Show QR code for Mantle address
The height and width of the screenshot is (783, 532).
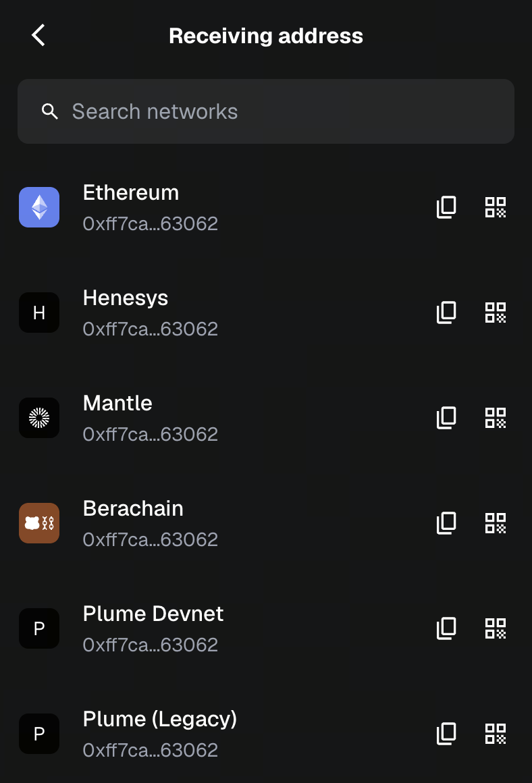tap(496, 418)
